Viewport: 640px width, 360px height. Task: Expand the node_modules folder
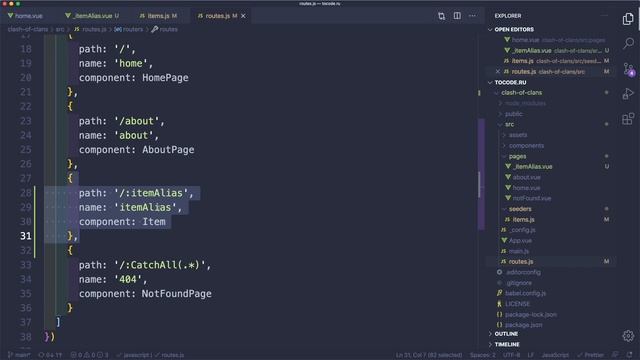point(525,103)
